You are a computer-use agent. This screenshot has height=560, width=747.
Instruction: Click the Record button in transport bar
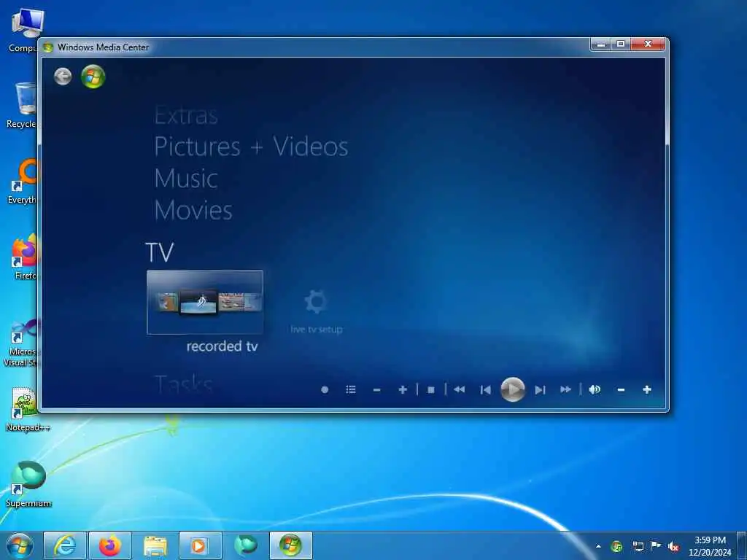click(x=325, y=389)
